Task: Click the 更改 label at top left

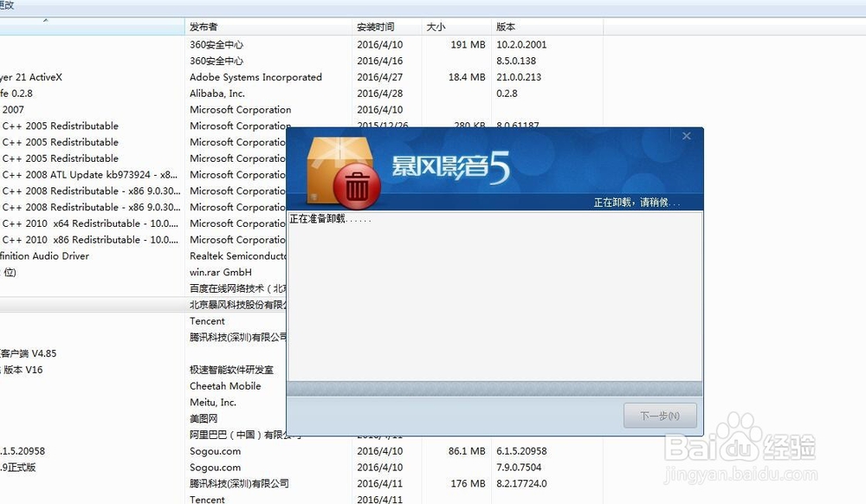Action: [8, 5]
